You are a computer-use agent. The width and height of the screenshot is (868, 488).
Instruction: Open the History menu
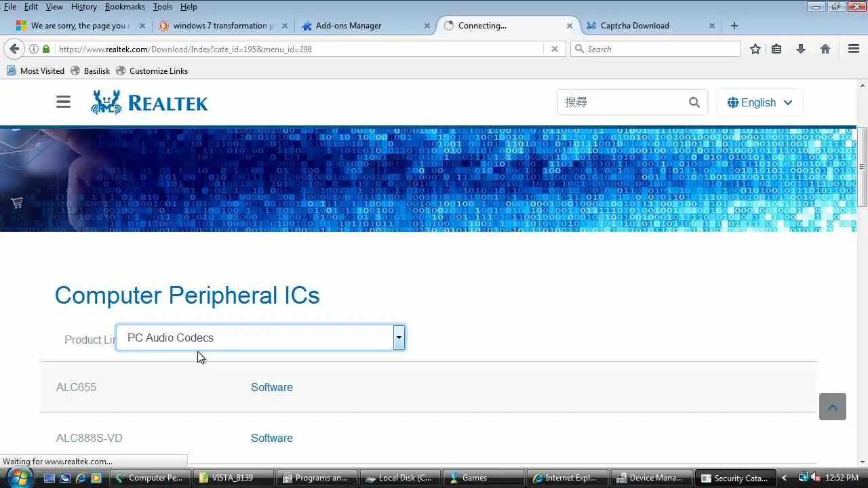pos(84,7)
